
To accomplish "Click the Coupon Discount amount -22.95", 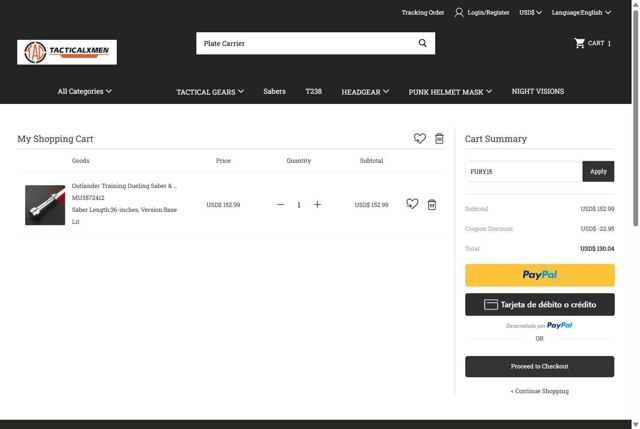I will [597, 229].
